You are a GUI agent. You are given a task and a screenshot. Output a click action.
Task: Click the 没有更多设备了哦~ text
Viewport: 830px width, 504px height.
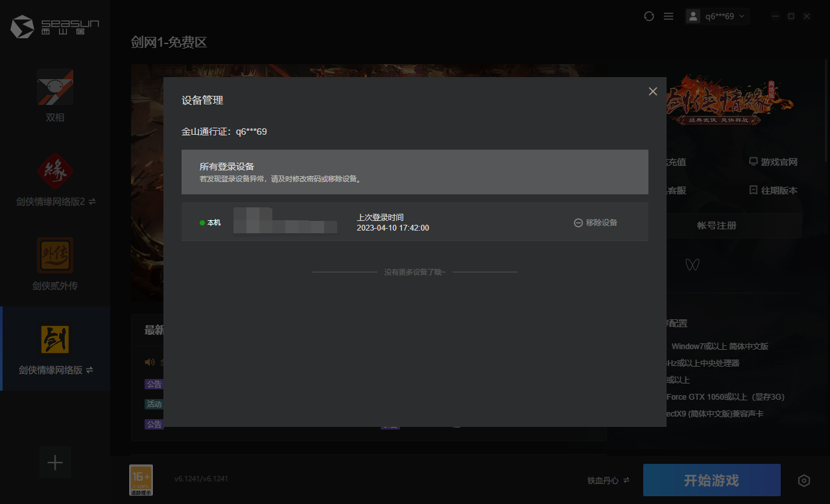tap(415, 272)
